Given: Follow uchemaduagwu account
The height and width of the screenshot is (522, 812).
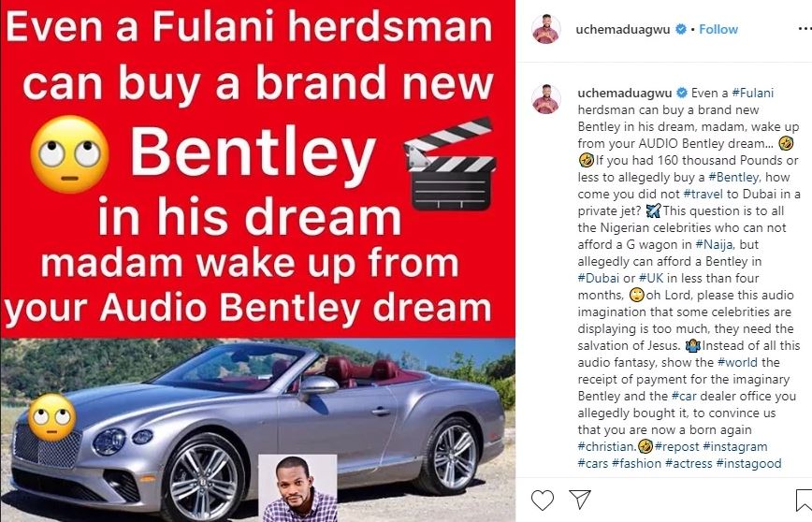Looking at the screenshot, I should 718,30.
